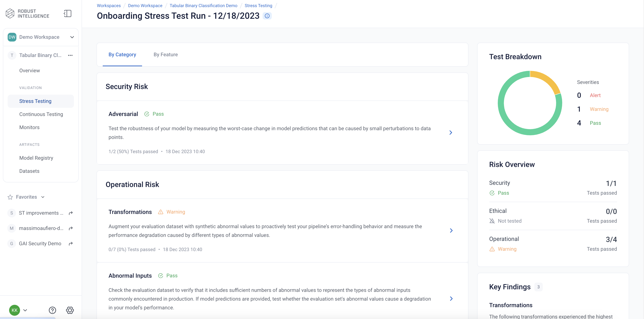This screenshot has height=319, width=644.
Task: Open share arrow for GAI Security Demo
Action: point(71,243)
